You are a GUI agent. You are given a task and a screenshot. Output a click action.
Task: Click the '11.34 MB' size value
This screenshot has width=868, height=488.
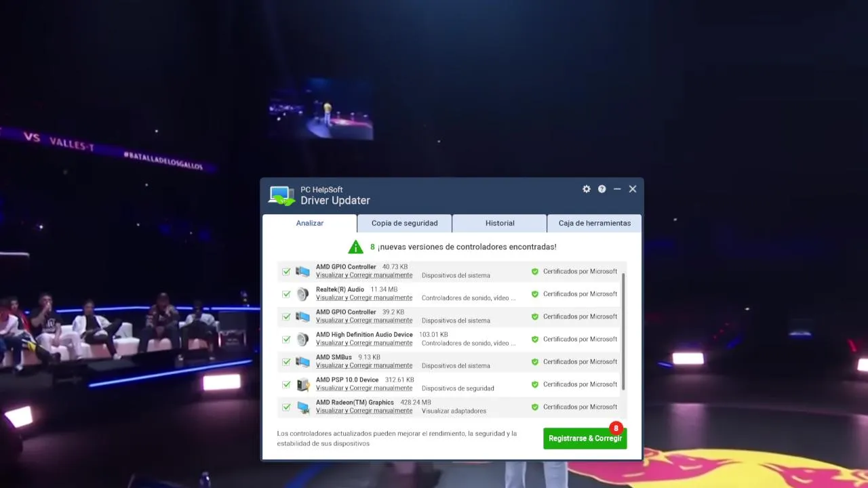pyautogui.click(x=384, y=289)
